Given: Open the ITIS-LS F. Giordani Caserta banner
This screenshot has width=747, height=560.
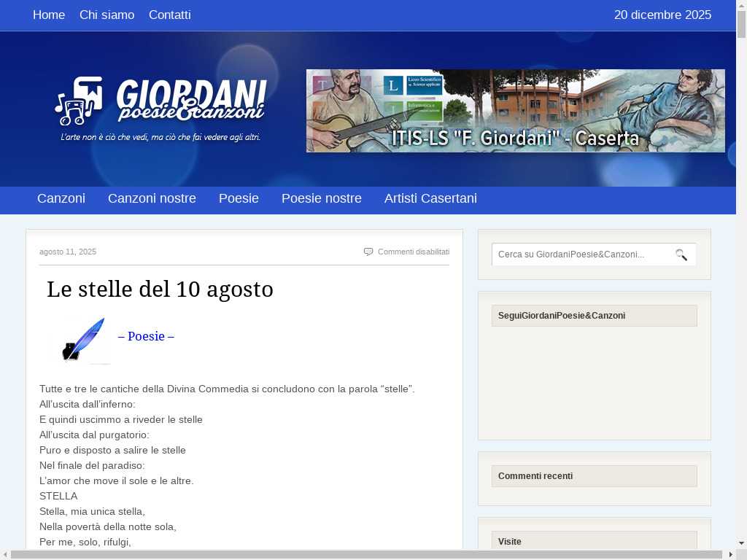Looking at the screenshot, I should pos(515,111).
